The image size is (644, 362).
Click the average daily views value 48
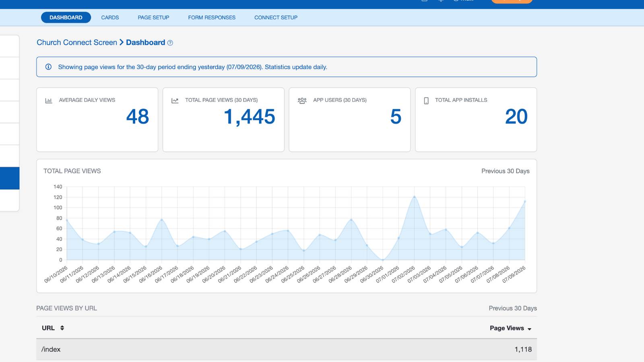[138, 117]
